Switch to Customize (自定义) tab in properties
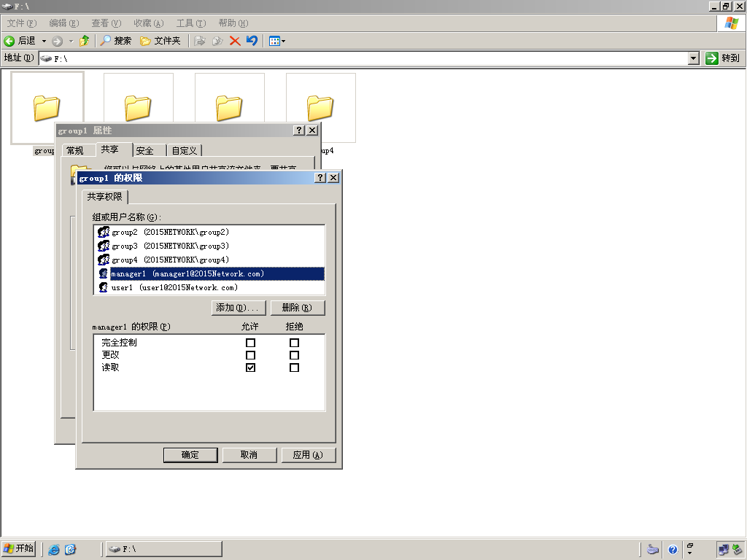Image resolution: width=747 pixels, height=560 pixels. click(x=185, y=150)
